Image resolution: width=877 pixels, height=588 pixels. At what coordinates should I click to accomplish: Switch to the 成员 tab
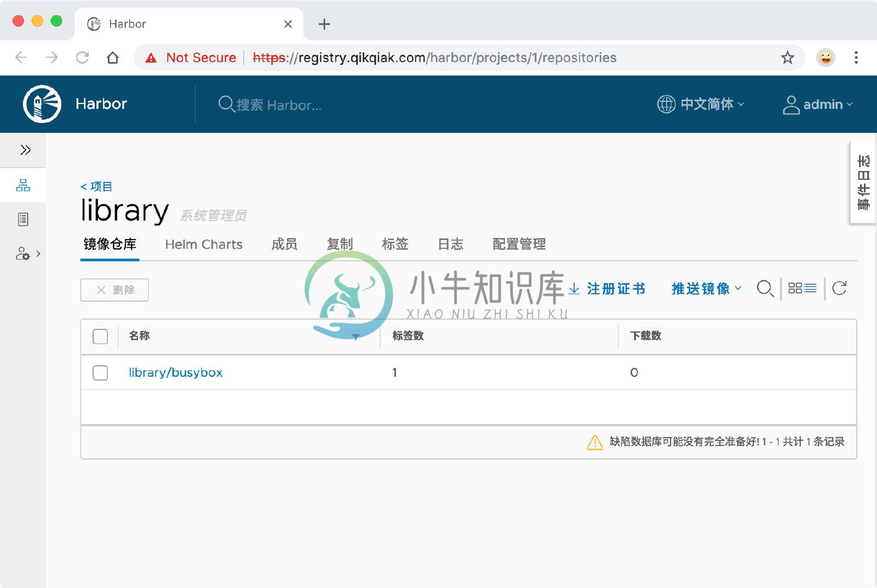[x=284, y=244]
